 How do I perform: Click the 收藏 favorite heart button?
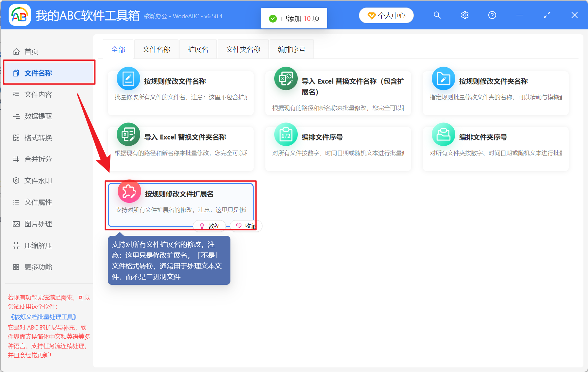click(246, 226)
